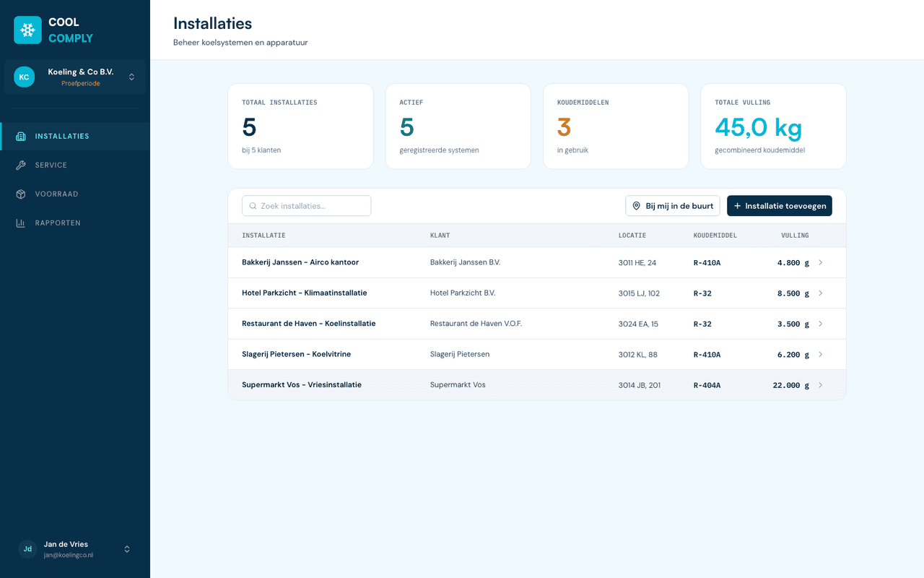The width and height of the screenshot is (924, 578).
Task: Select Hotel Parkzicht - Klimaatinstallatie
Action: pyautogui.click(x=305, y=293)
